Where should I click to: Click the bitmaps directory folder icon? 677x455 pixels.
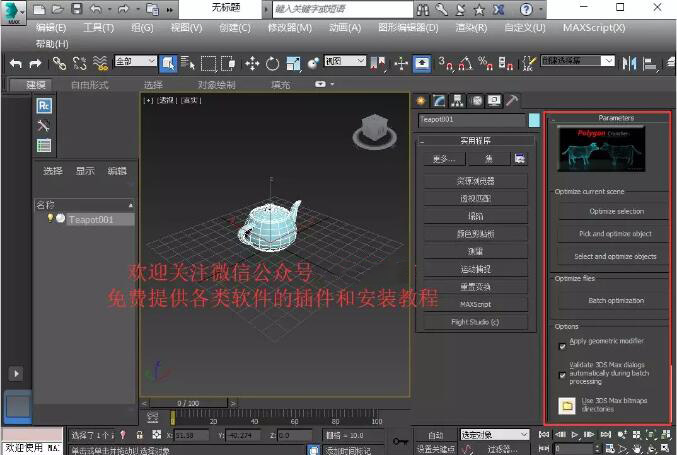566,406
